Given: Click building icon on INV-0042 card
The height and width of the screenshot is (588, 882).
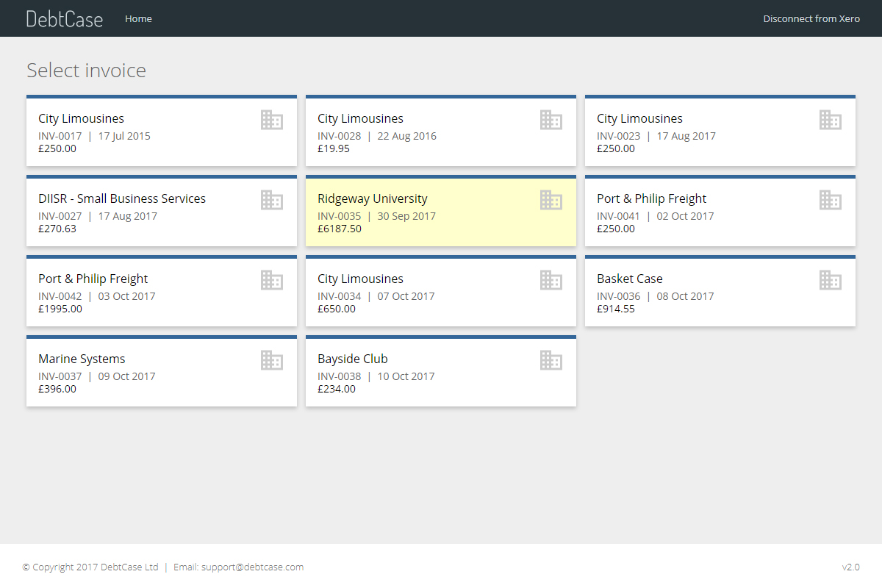Looking at the screenshot, I should pyautogui.click(x=272, y=280).
